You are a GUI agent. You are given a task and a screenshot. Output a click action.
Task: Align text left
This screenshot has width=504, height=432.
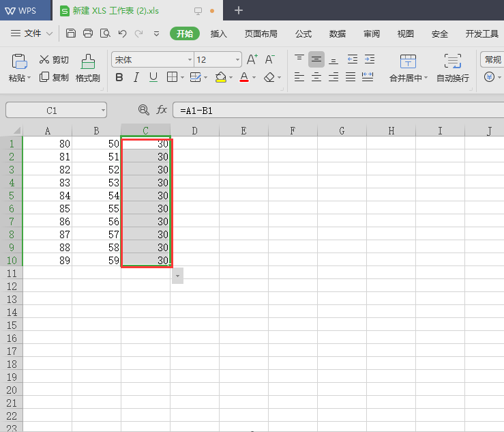coord(299,77)
